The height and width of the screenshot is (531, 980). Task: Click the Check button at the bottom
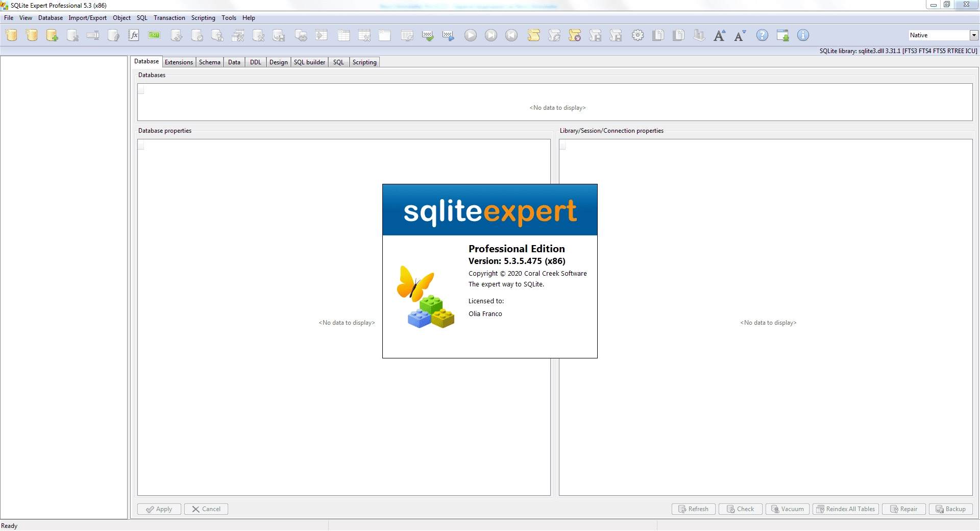click(x=741, y=509)
